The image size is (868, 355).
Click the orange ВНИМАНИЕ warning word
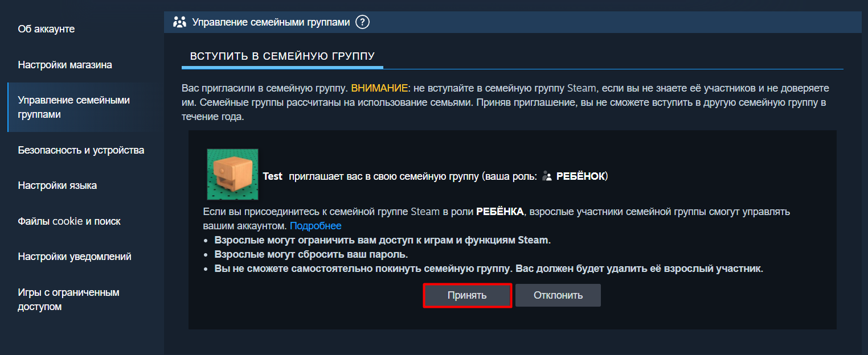[379, 88]
